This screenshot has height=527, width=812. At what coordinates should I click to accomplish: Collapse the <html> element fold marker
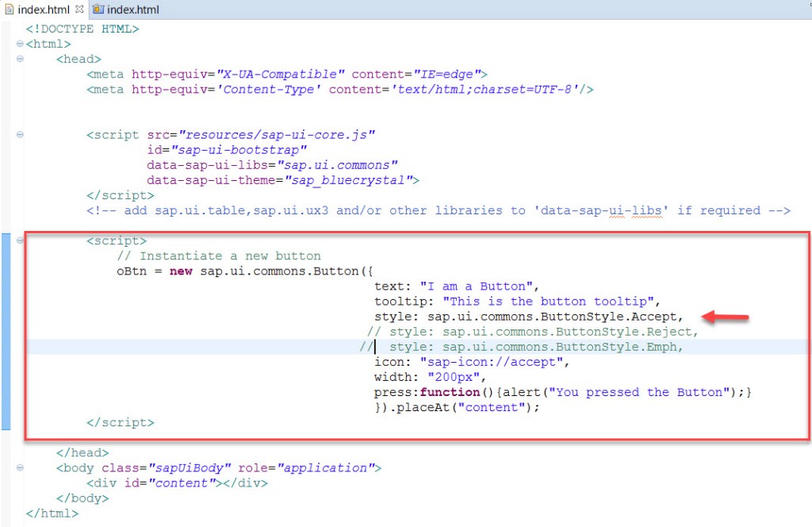pos(18,44)
